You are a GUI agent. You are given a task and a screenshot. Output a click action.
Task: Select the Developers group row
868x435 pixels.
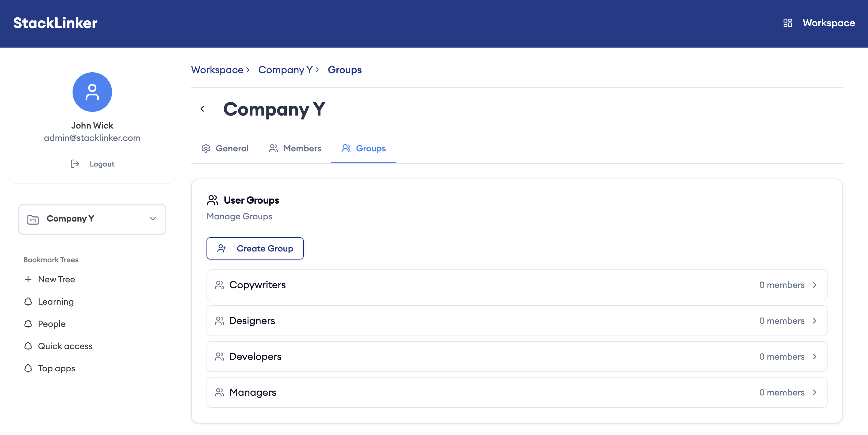click(517, 357)
